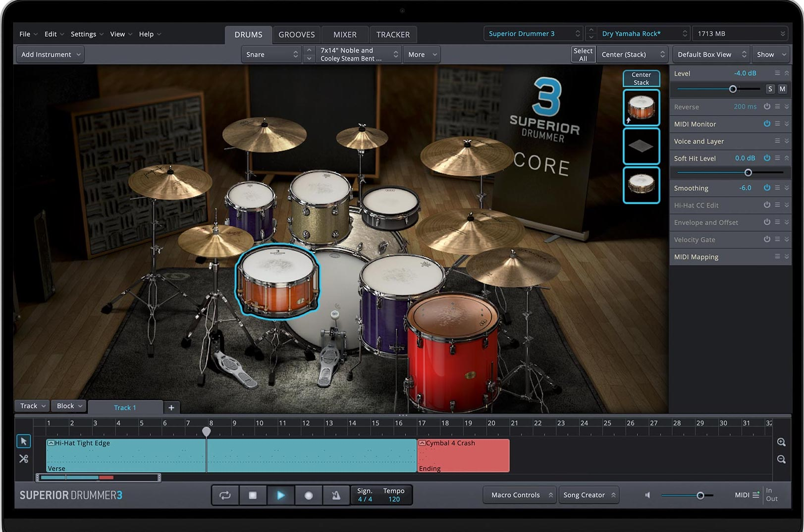Image resolution: width=804 pixels, height=532 pixels.
Task: Open the File menu
Action: click(28, 34)
